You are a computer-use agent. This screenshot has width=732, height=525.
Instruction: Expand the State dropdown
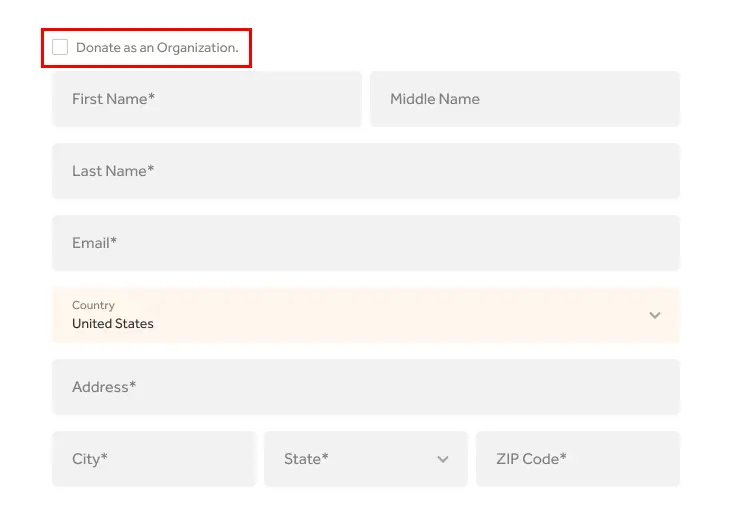[x=365, y=459]
